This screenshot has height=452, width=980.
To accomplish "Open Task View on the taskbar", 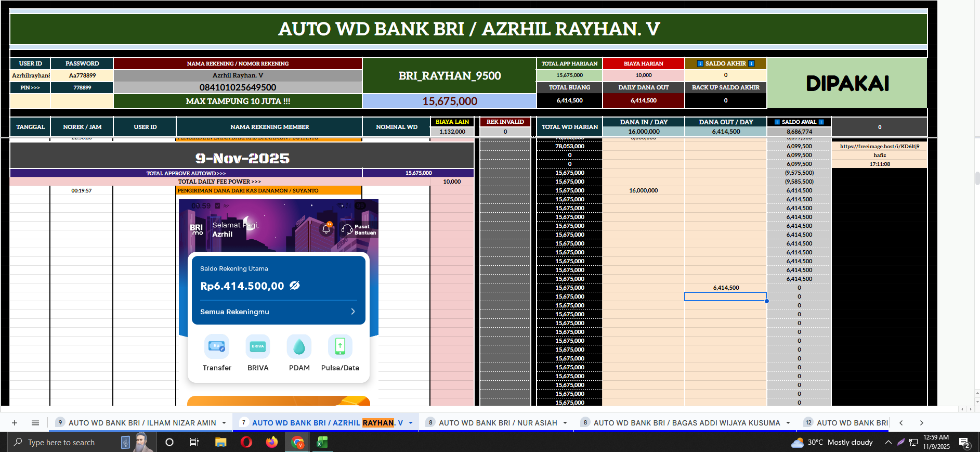I will click(x=194, y=442).
